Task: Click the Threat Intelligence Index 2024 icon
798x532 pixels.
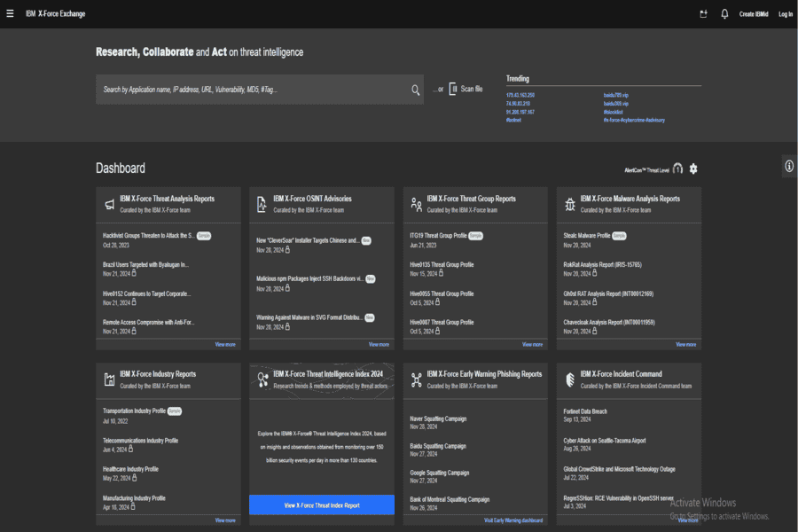Action: click(x=262, y=379)
